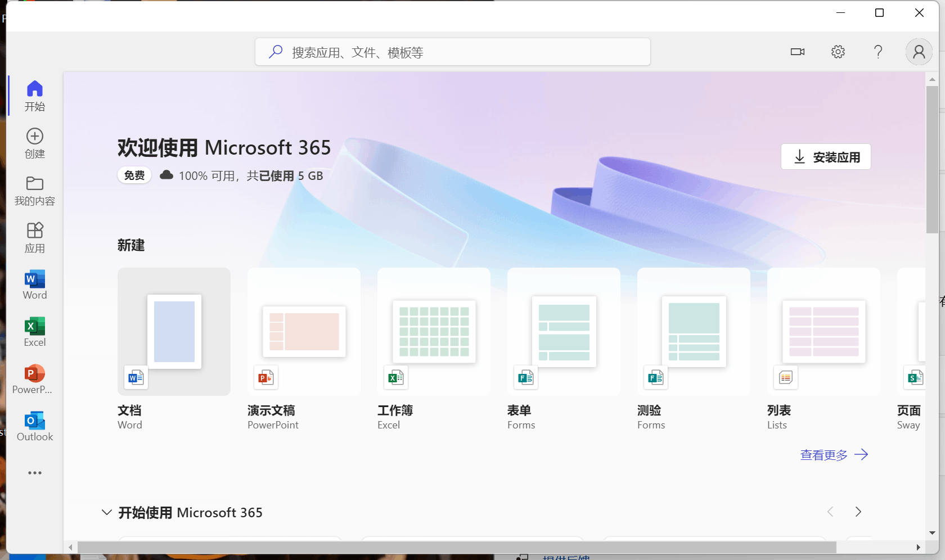Click the 列表 Lists label
The height and width of the screenshot is (560, 945).
(x=779, y=417)
